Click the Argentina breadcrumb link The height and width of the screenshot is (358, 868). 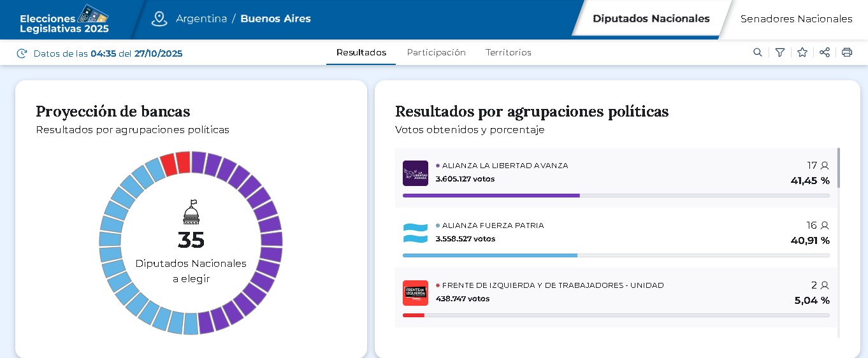201,19
